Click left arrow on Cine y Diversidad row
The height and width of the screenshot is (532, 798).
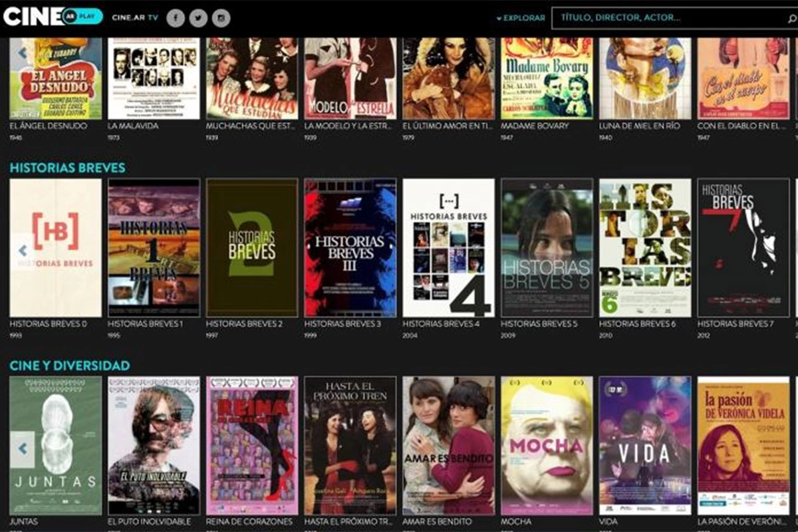click(x=23, y=449)
